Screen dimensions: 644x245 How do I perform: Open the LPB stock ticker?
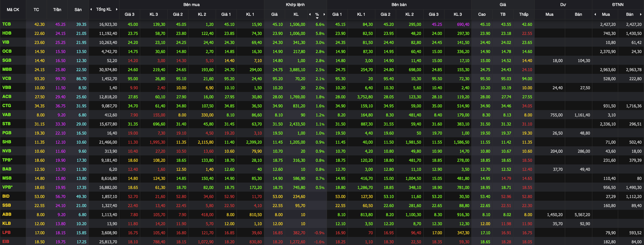pyautogui.click(x=6, y=233)
